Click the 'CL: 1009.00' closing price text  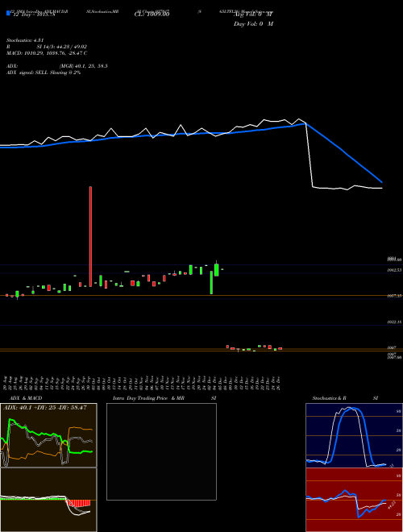tap(152, 15)
